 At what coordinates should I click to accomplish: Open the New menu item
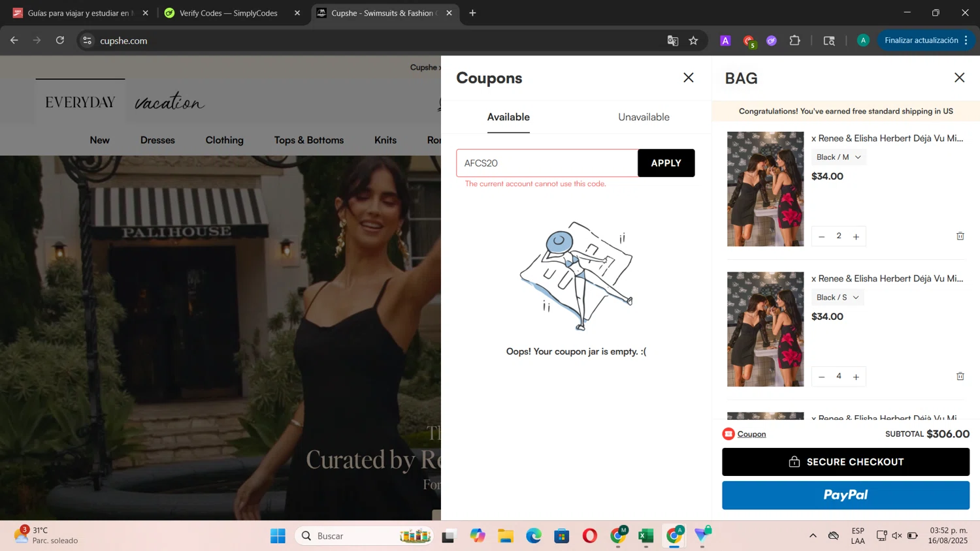99,140
